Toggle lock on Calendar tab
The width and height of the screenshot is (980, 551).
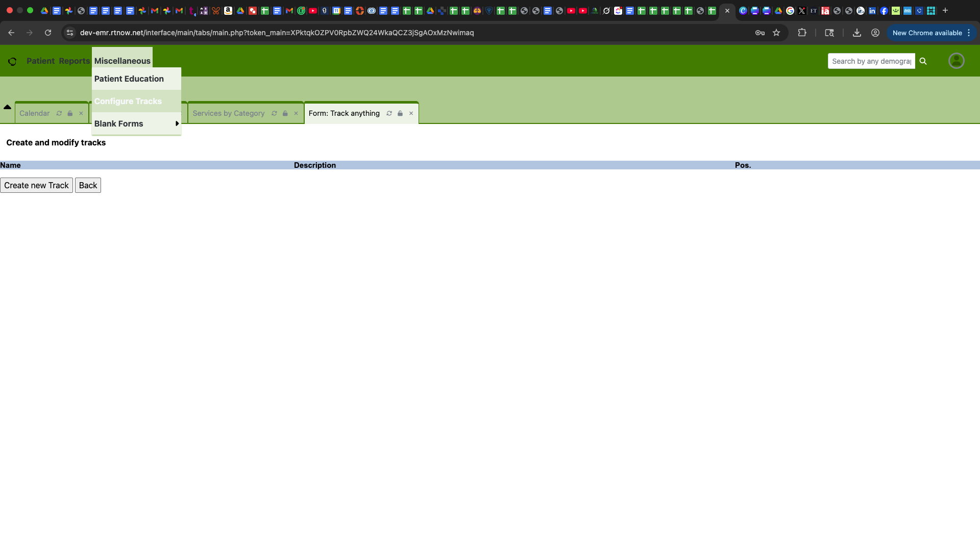(70, 113)
